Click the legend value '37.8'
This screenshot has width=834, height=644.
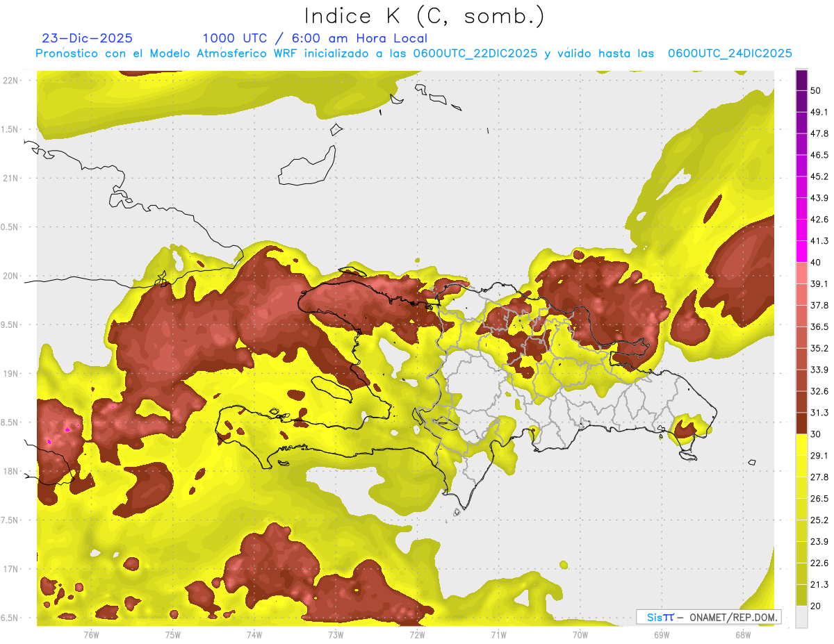pyautogui.click(x=819, y=305)
